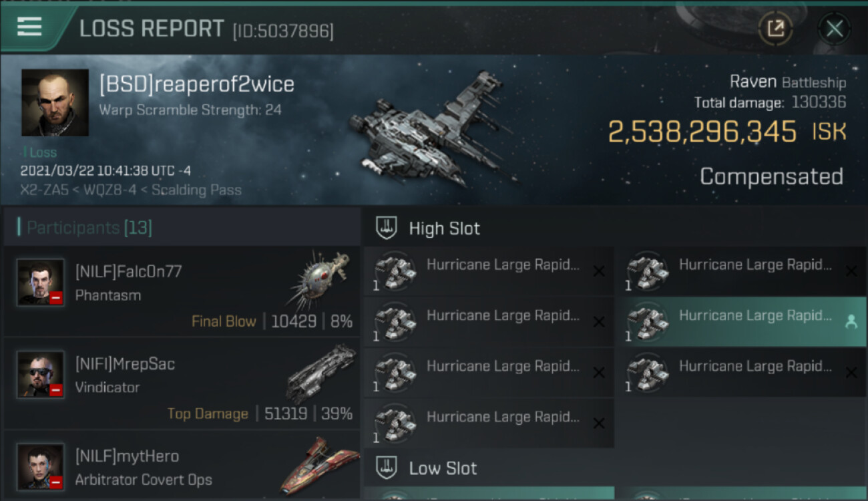Open the hamburger menu icon
The width and height of the screenshot is (868, 501).
point(29,27)
